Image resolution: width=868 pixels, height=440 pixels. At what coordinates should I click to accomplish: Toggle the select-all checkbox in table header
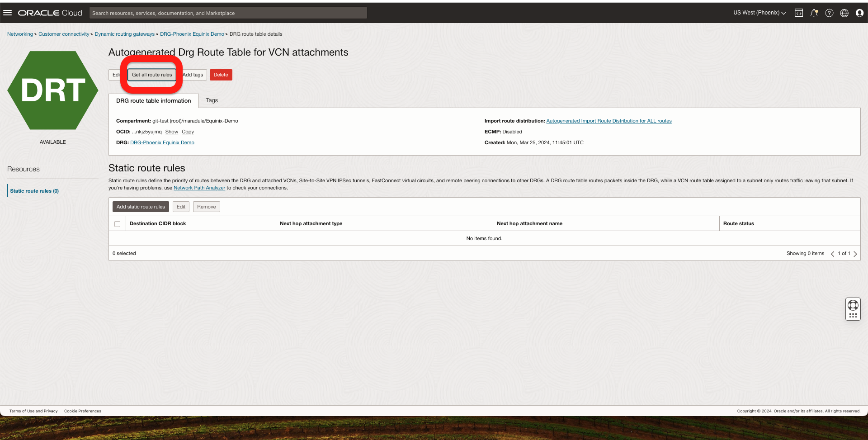(x=118, y=224)
